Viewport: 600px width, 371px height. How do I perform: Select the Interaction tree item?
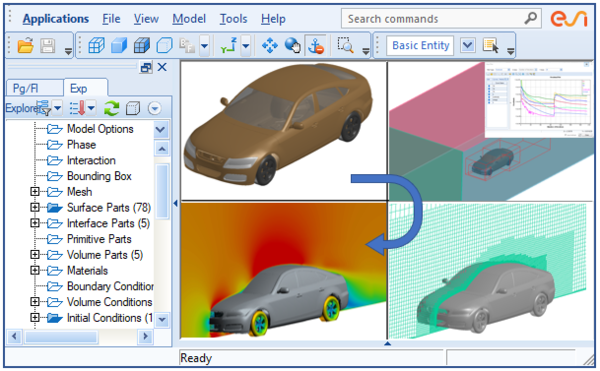(x=91, y=160)
